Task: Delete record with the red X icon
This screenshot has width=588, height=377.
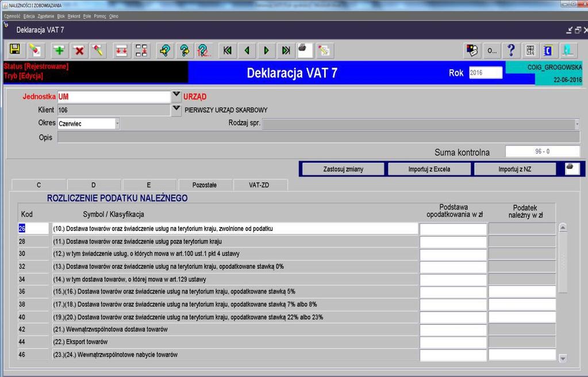Action: coord(79,50)
